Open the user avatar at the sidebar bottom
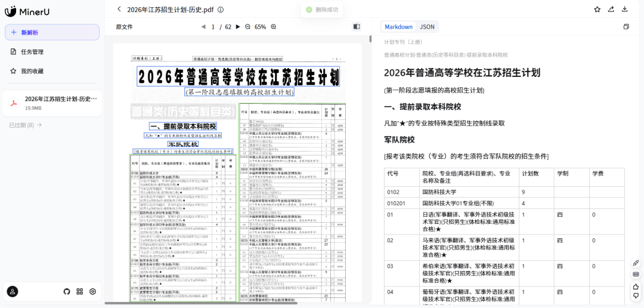Screen dimensions: 644x308 [x=13, y=291]
